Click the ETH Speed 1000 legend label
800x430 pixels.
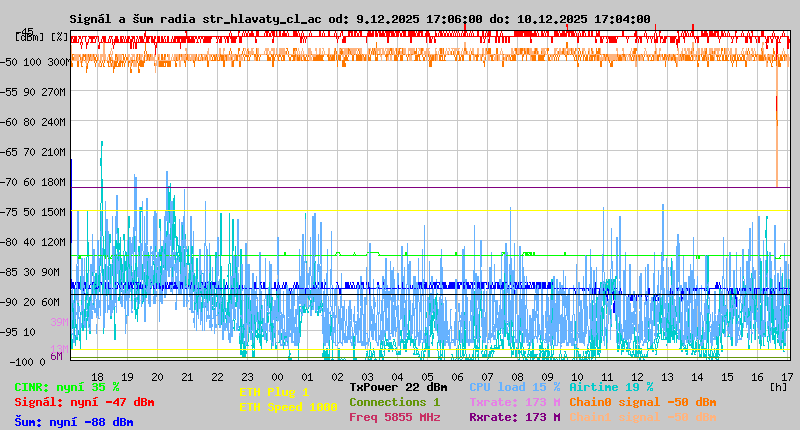[x=288, y=408]
